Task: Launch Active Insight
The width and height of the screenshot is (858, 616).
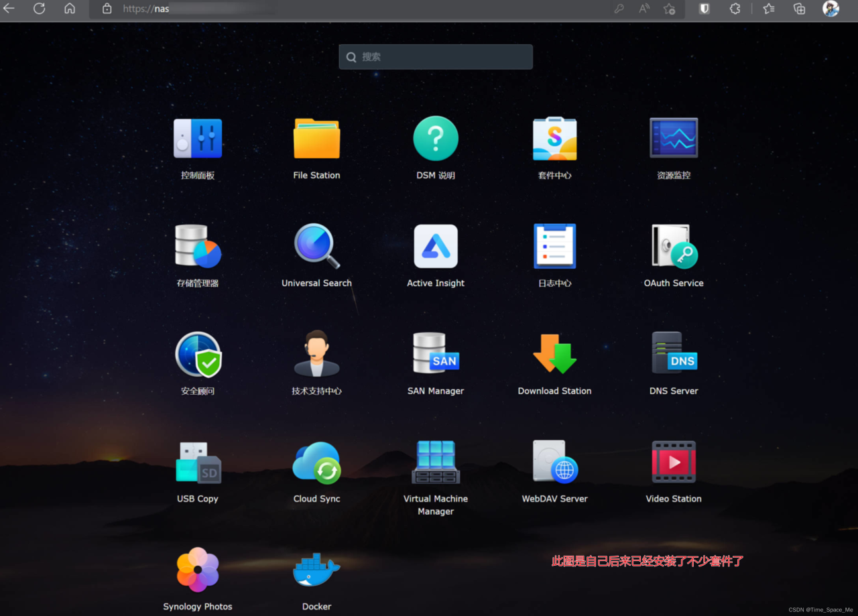Action: (436, 247)
